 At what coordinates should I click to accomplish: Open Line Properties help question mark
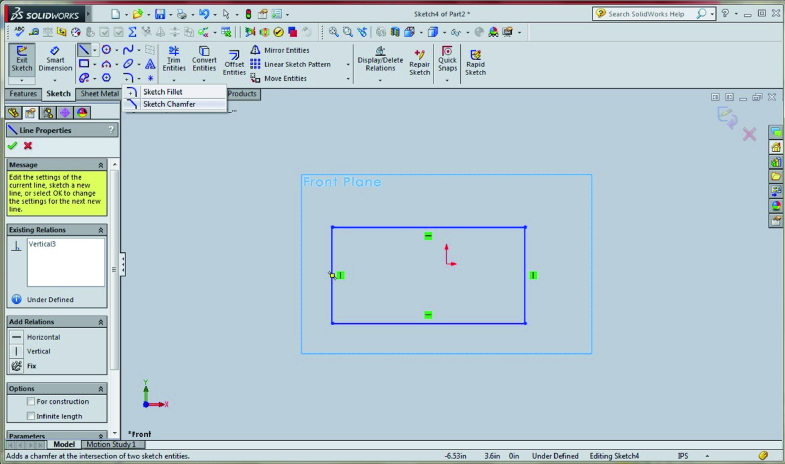point(111,130)
